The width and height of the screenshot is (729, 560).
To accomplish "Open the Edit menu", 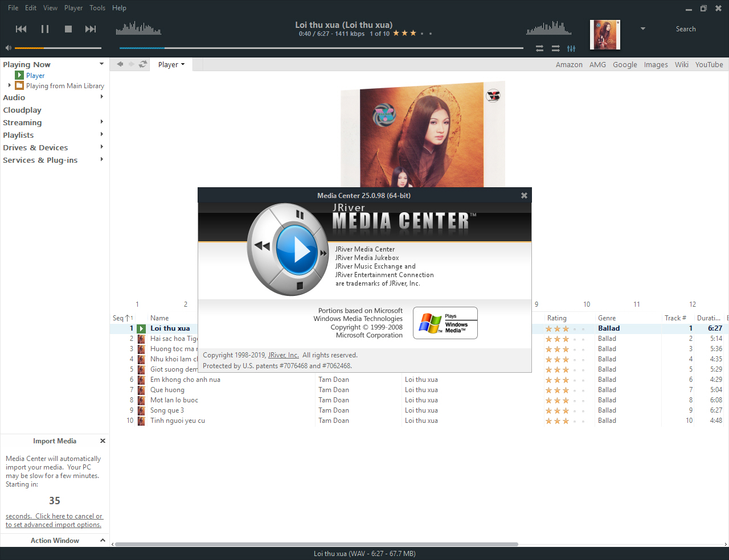I will pos(31,8).
